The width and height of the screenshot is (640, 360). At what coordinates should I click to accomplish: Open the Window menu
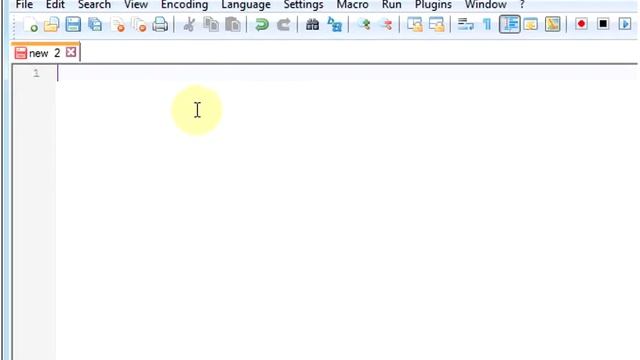pyautogui.click(x=486, y=5)
